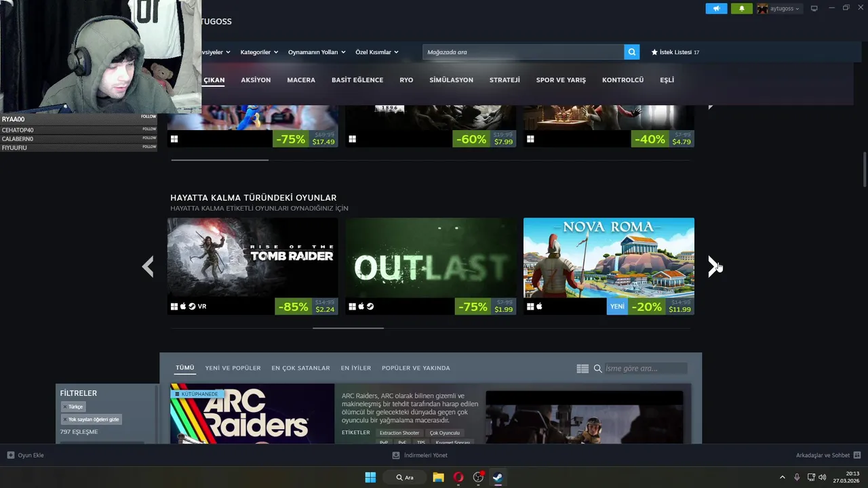Click the top carousel scroll indicator bar

coord(220,160)
